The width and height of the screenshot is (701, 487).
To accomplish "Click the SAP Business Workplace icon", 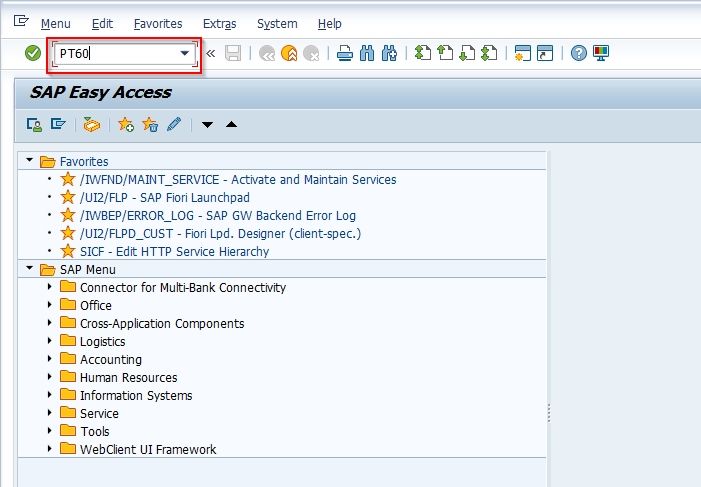I will [x=92, y=124].
